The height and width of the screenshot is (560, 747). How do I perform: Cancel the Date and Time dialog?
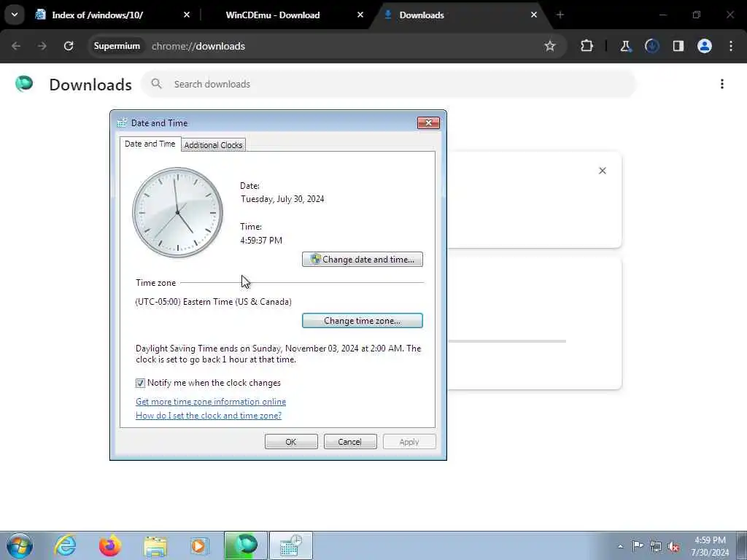pyautogui.click(x=350, y=441)
